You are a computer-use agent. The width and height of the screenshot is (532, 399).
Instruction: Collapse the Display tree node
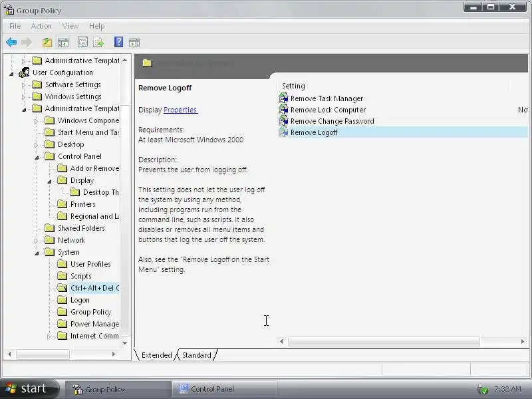pos(49,181)
